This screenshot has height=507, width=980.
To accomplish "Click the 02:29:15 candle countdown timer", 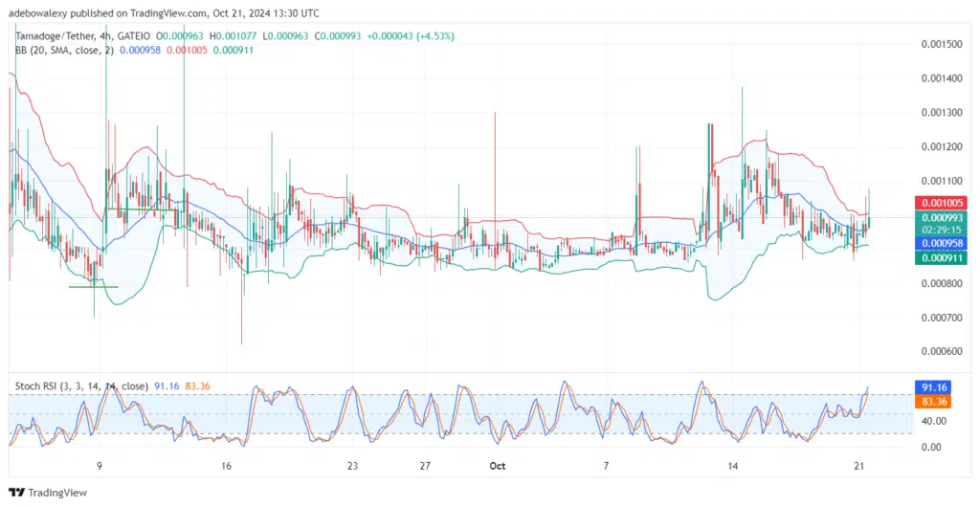I will tap(941, 230).
